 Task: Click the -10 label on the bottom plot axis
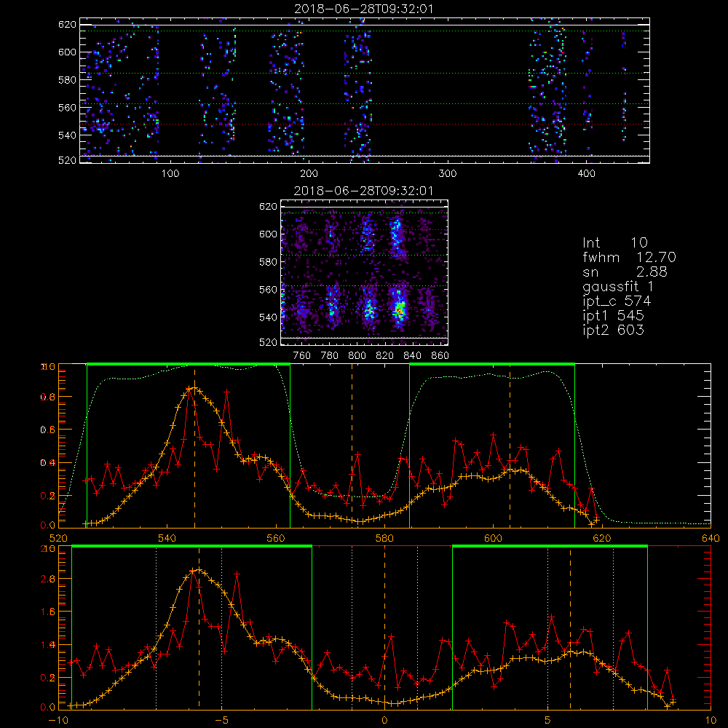pos(58,720)
